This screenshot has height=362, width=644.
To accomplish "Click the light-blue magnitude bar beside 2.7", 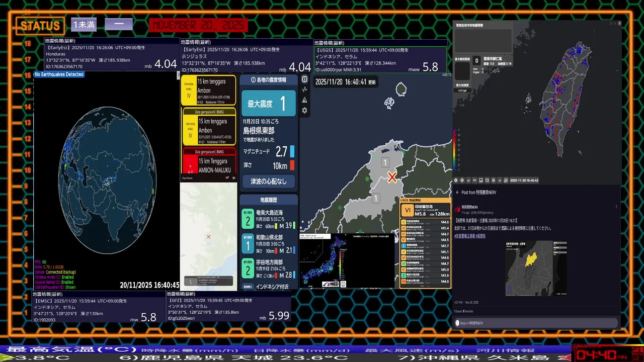I will tap(292, 151).
